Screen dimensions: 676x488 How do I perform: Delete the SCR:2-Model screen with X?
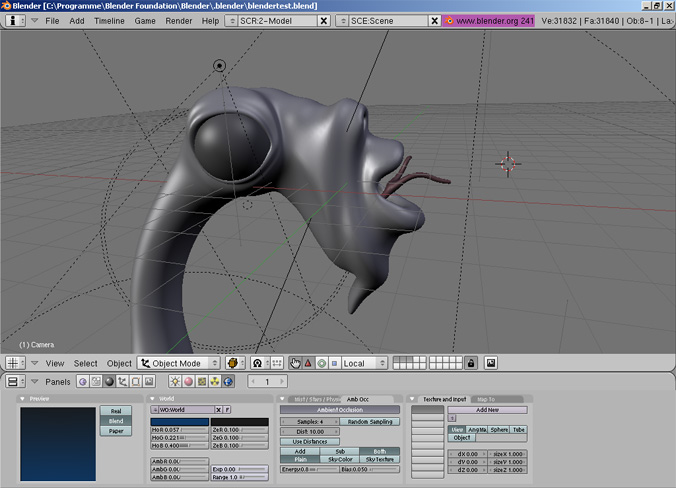click(x=323, y=20)
